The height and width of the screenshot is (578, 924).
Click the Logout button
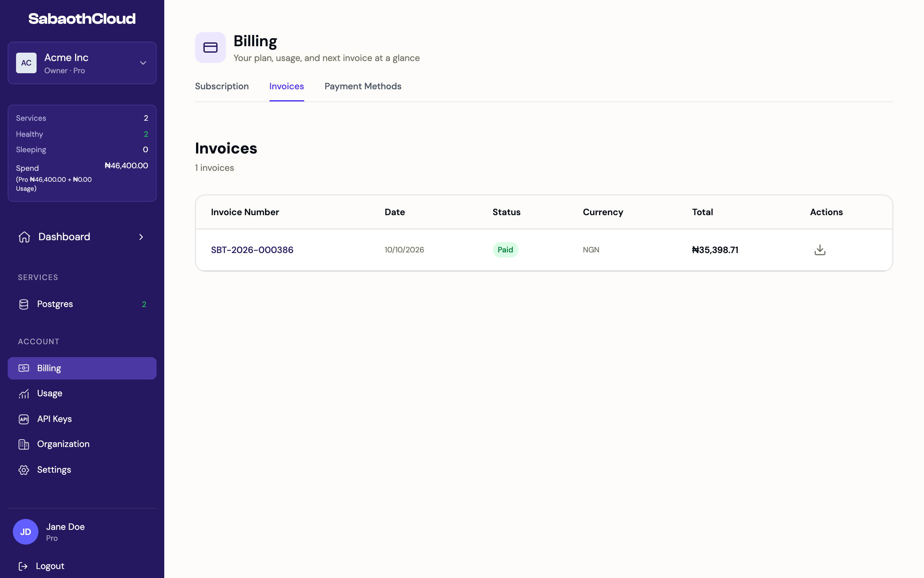[x=41, y=566]
